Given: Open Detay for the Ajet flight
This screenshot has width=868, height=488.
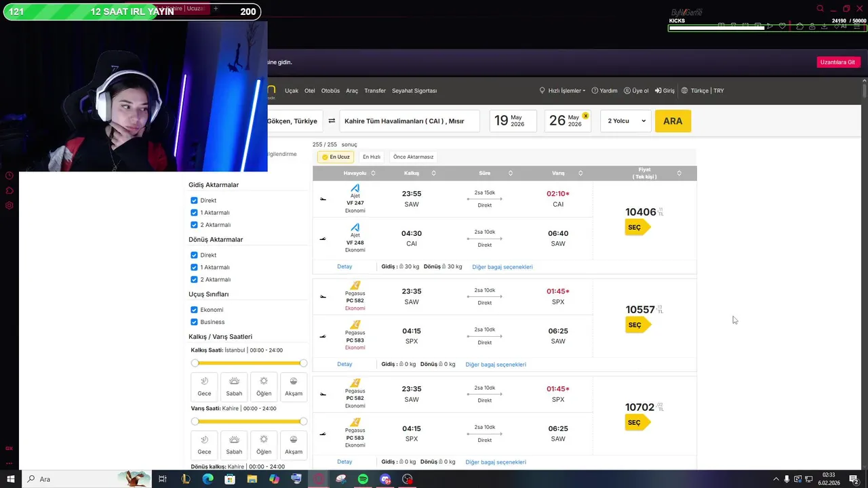Looking at the screenshot, I should point(344,266).
